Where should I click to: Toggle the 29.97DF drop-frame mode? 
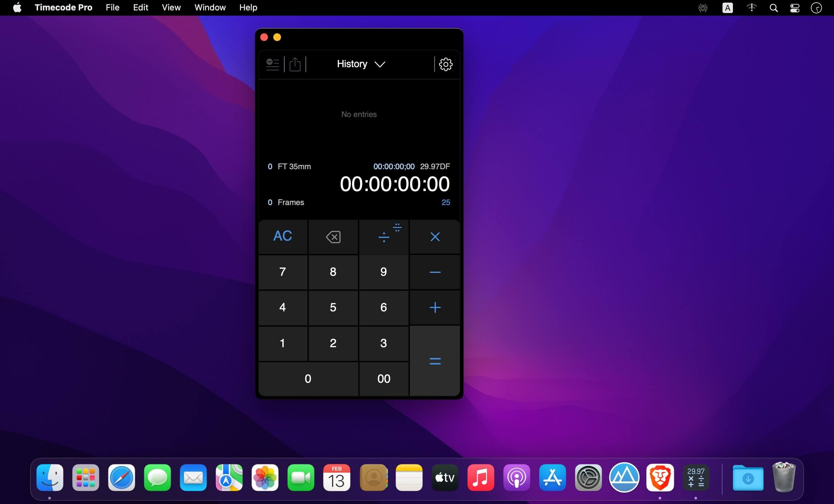point(435,166)
